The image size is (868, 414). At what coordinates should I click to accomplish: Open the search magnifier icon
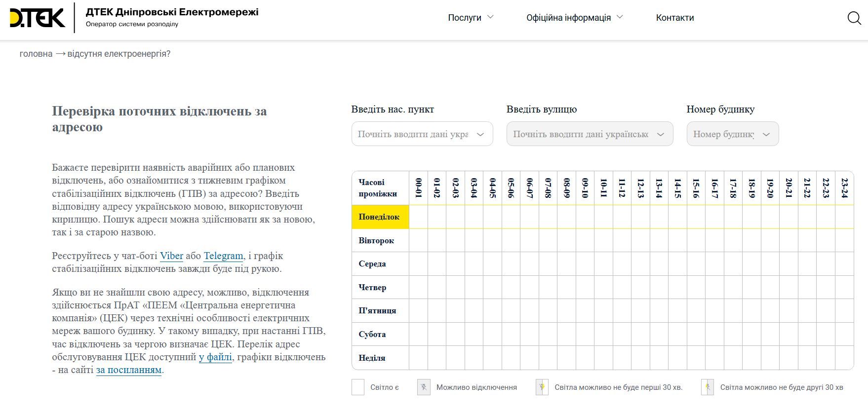pyautogui.click(x=854, y=18)
